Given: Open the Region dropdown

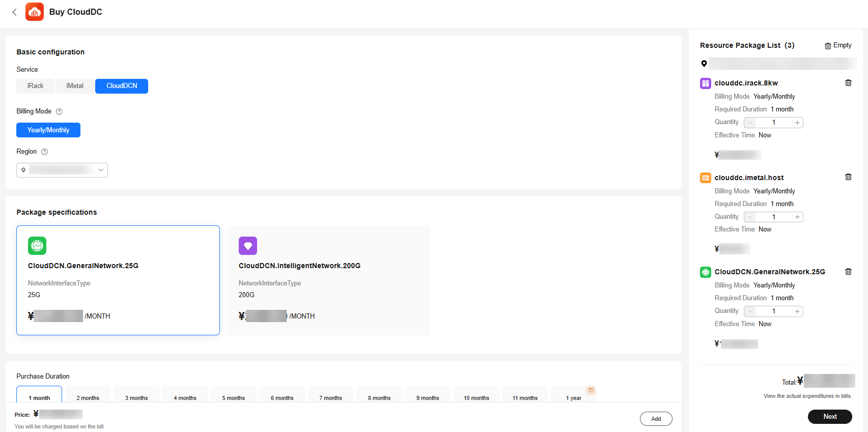Looking at the screenshot, I should (x=62, y=170).
